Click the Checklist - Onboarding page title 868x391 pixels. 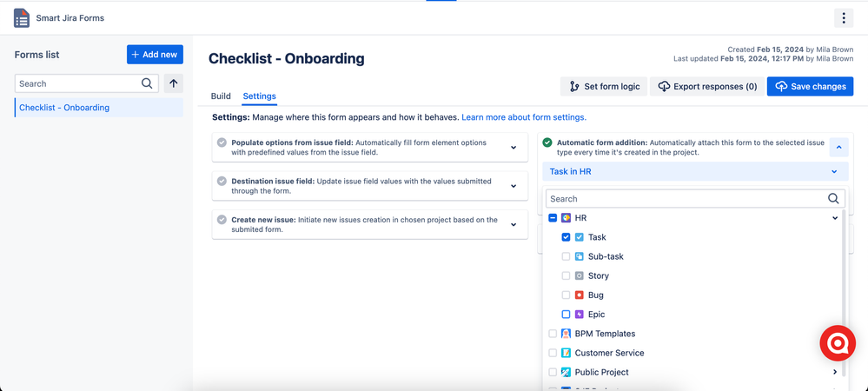(x=287, y=58)
